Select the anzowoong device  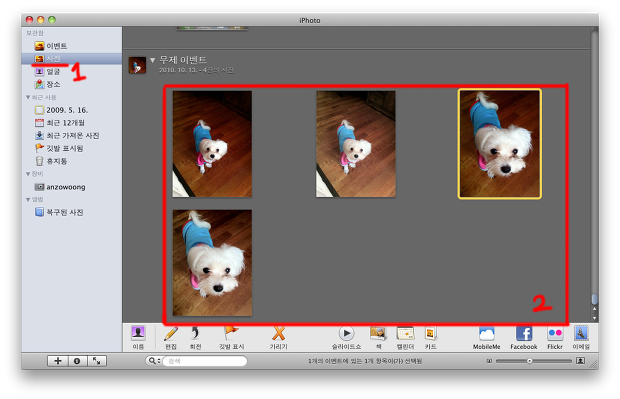tap(60, 187)
